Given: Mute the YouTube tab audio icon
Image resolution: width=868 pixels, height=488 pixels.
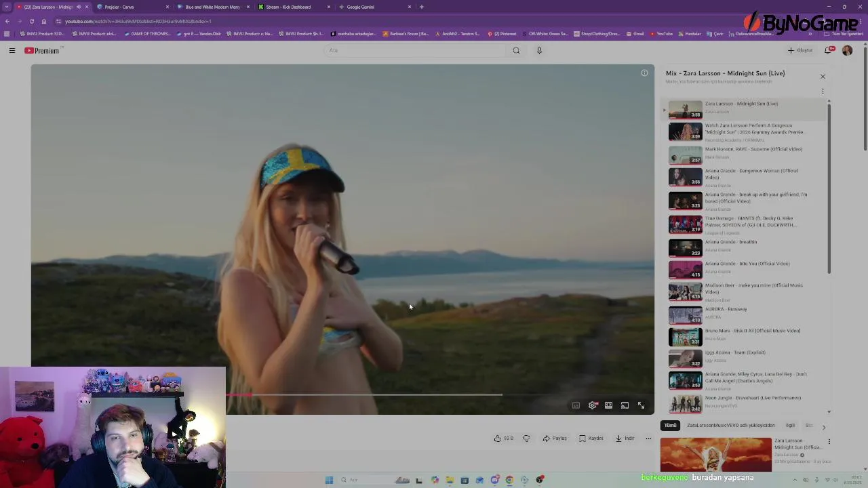Looking at the screenshot, I should pos(79,7).
